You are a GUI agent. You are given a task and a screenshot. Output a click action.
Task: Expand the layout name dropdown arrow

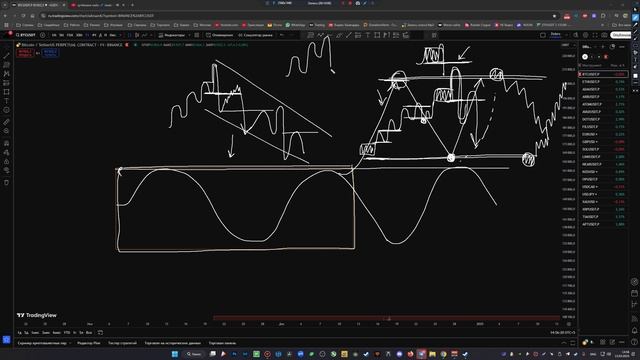tap(566, 35)
